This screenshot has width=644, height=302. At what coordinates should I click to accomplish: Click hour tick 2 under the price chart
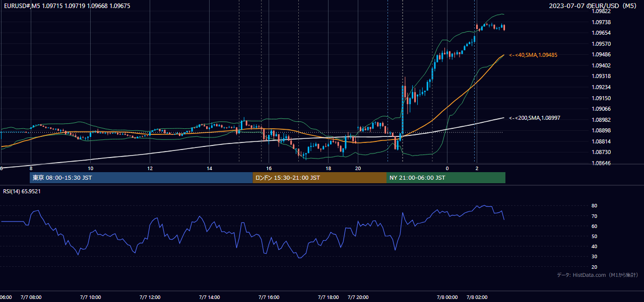(x=477, y=168)
